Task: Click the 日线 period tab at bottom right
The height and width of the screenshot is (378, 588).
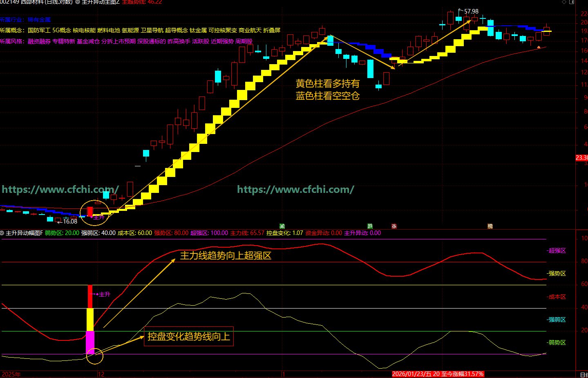Action: tap(584, 375)
